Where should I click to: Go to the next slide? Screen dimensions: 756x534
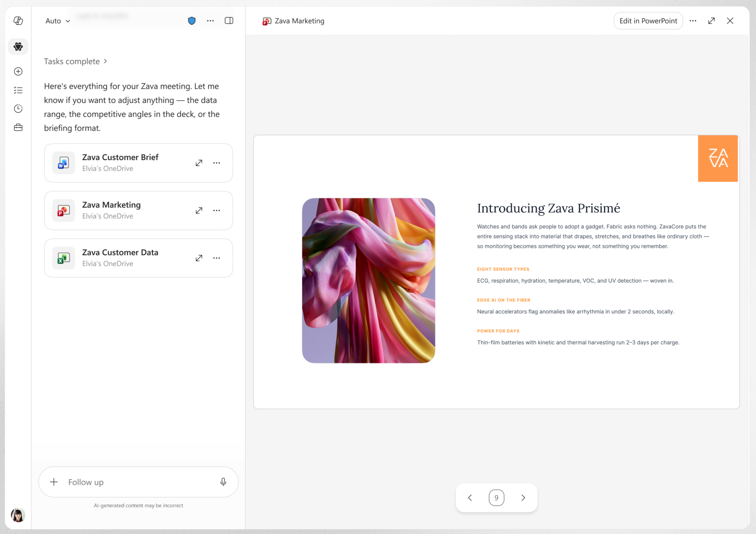pyautogui.click(x=523, y=498)
